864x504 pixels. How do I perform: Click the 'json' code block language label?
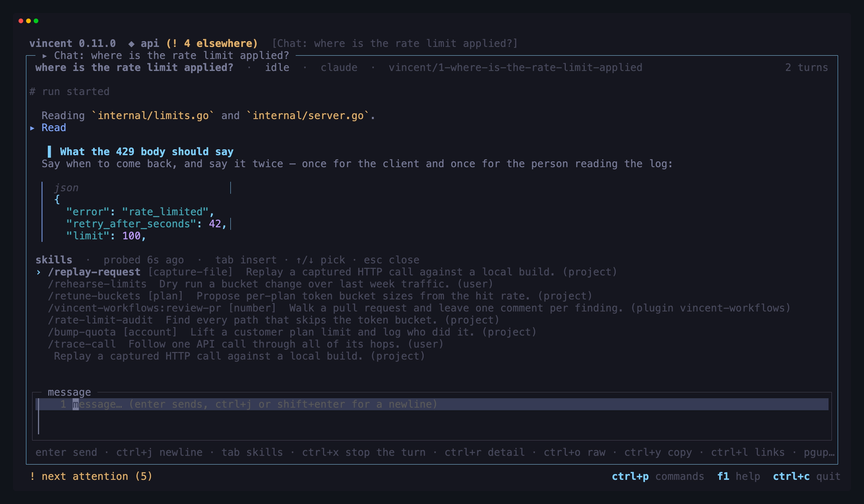[66, 188]
